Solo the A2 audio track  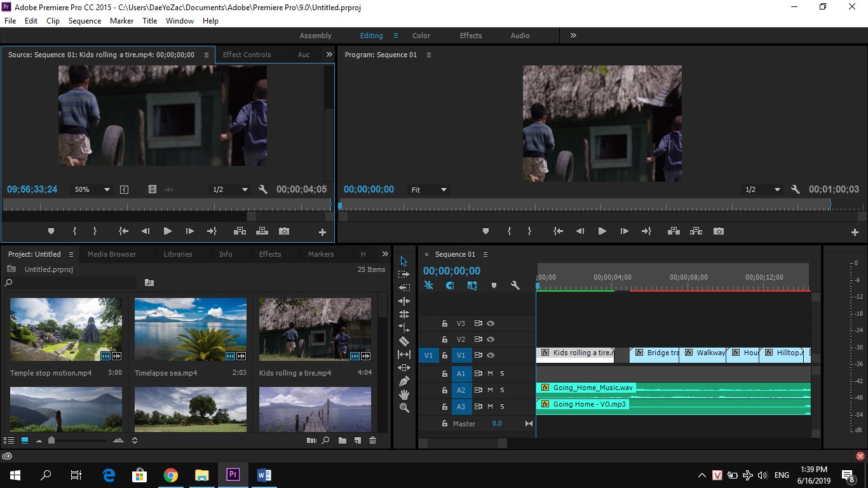tap(502, 390)
